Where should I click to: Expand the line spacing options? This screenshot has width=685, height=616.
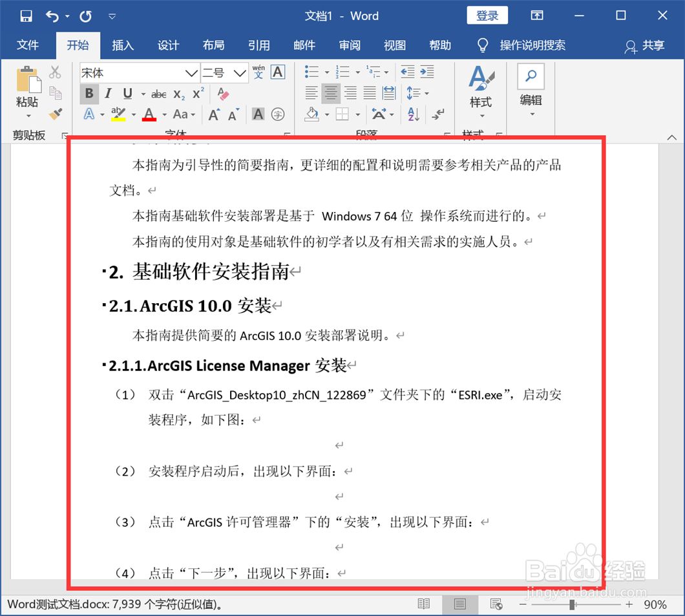click(x=427, y=93)
